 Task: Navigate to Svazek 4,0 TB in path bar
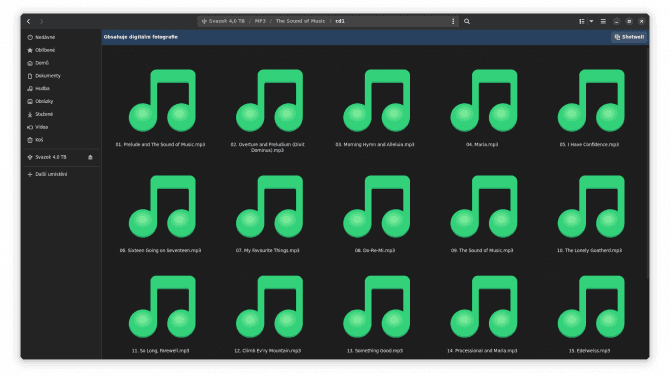pyautogui.click(x=223, y=21)
